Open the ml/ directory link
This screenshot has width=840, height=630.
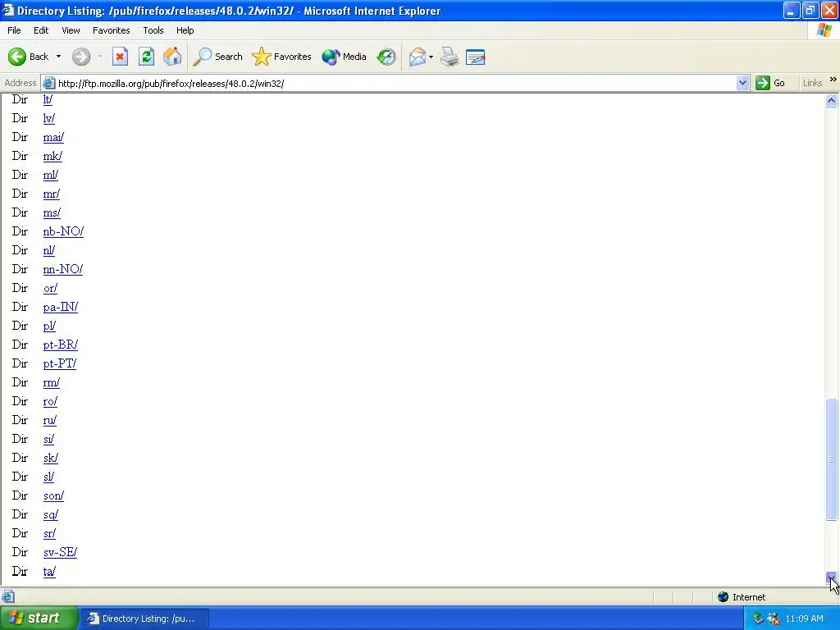click(x=50, y=175)
